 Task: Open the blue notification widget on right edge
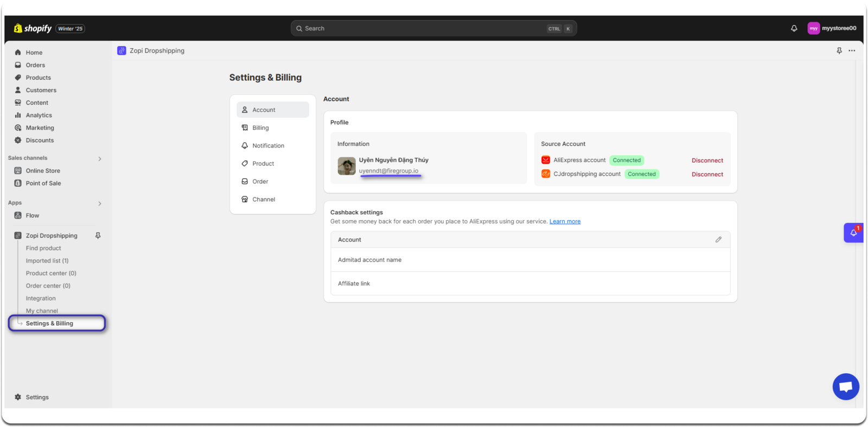tap(853, 233)
